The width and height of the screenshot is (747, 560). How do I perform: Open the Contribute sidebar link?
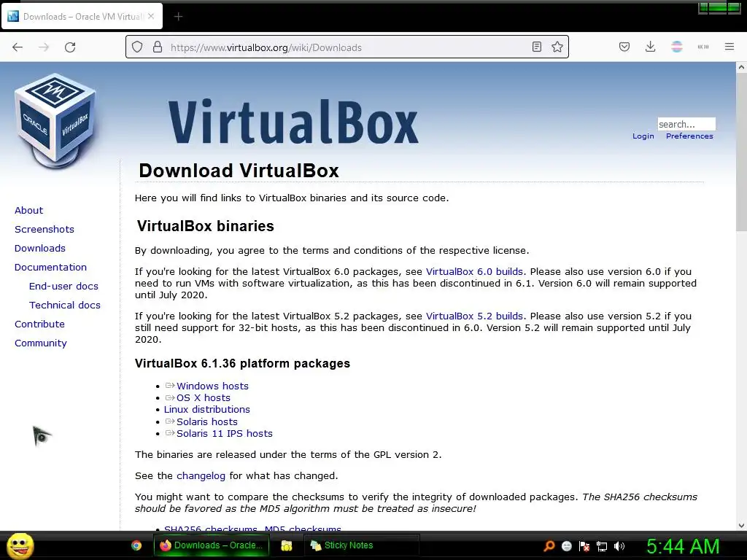[x=39, y=324]
